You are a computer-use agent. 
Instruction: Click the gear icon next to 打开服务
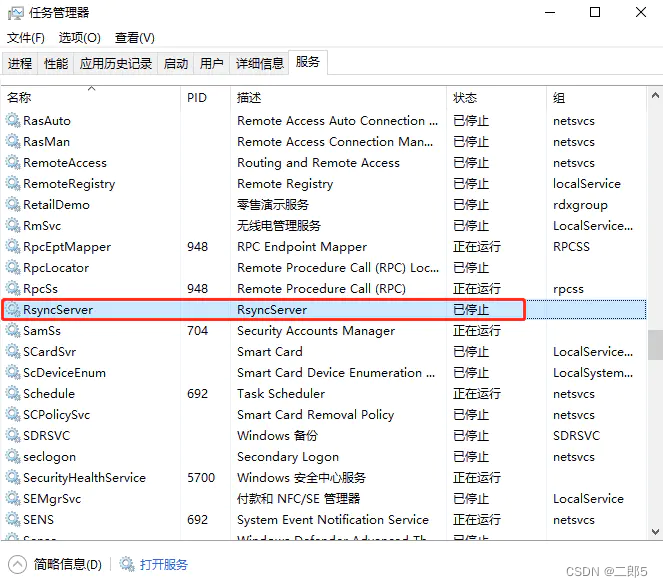click(127, 564)
